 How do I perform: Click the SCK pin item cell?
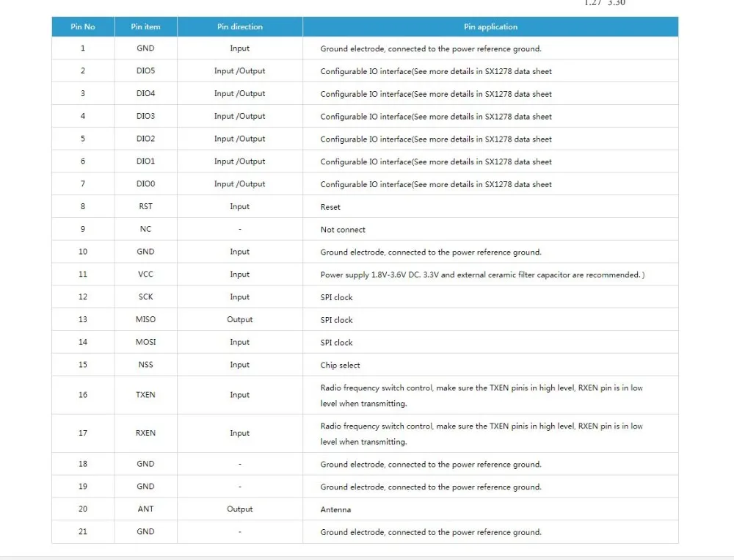(x=145, y=297)
